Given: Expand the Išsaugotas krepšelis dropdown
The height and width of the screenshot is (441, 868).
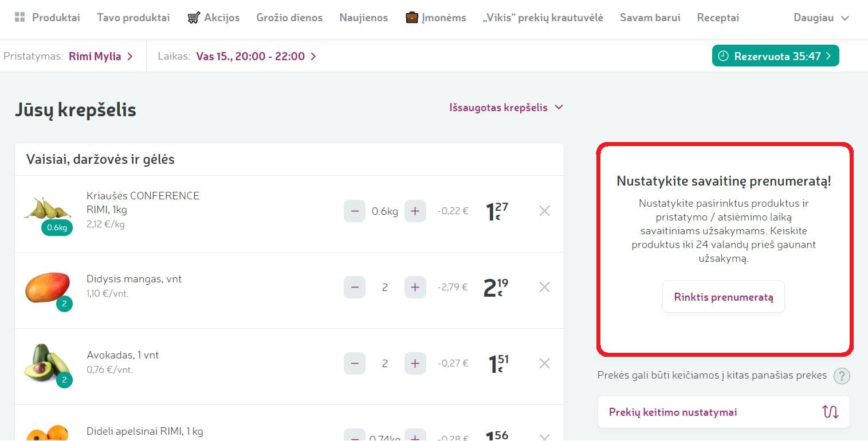Looking at the screenshot, I should (506, 108).
